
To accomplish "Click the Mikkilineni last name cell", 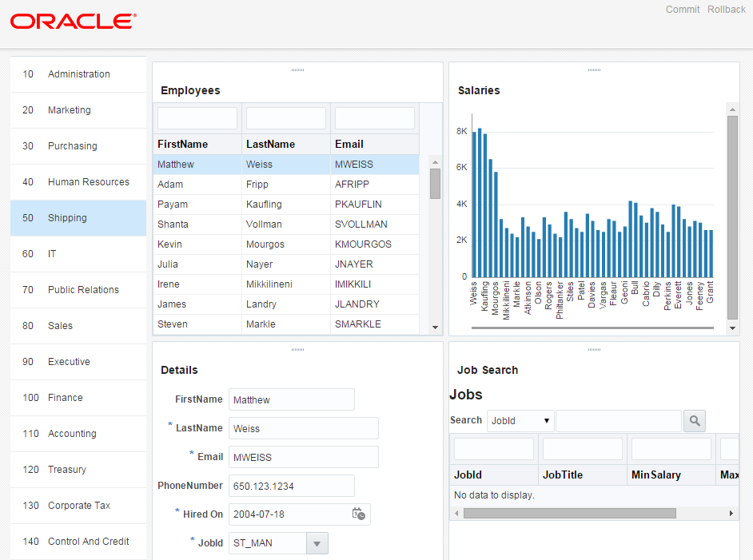I will tap(286, 284).
